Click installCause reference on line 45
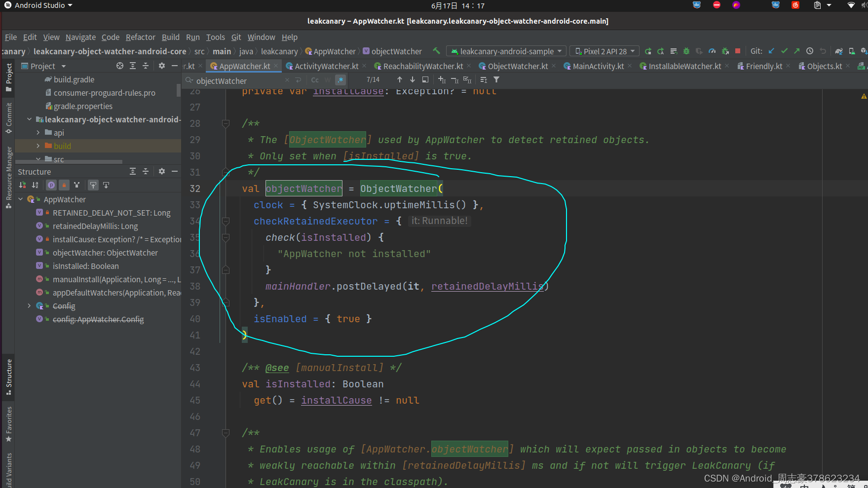The height and width of the screenshot is (488, 868). click(337, 400)
